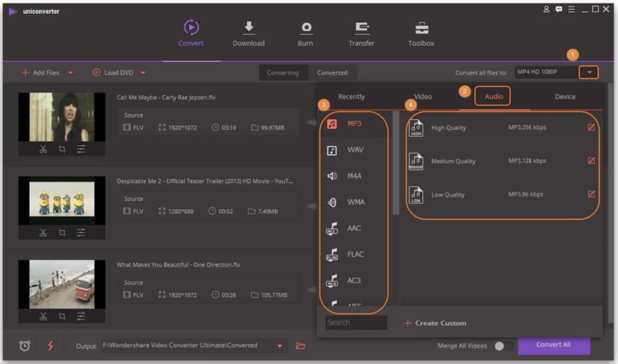
Task: Switch to the Recently tab
Action: coord(351,97)
